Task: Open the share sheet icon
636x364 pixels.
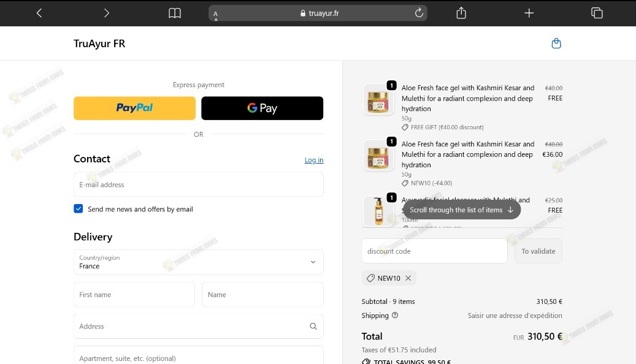Action: (461, 13)
